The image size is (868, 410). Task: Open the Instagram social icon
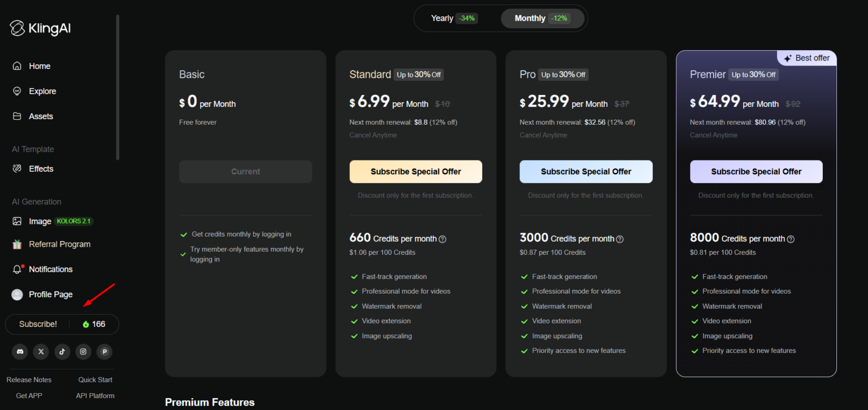(83, 352)
